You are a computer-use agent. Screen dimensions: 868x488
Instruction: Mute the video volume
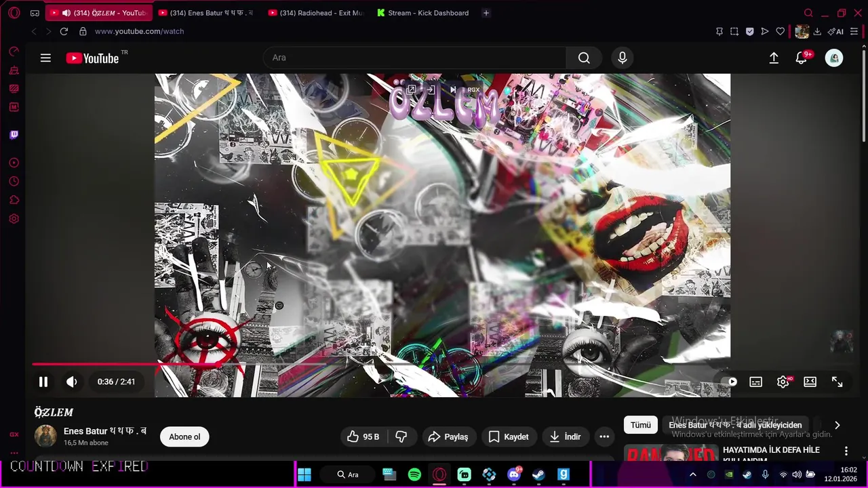(72, 382)
